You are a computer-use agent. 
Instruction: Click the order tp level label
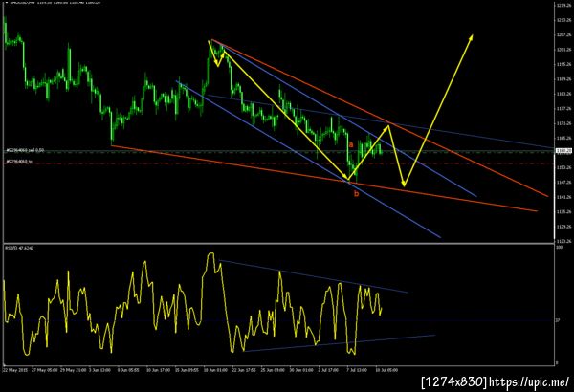(19, 162)
